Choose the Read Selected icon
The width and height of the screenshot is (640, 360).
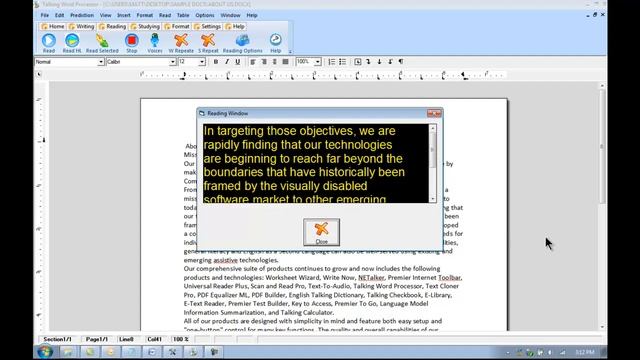[102, 43]
